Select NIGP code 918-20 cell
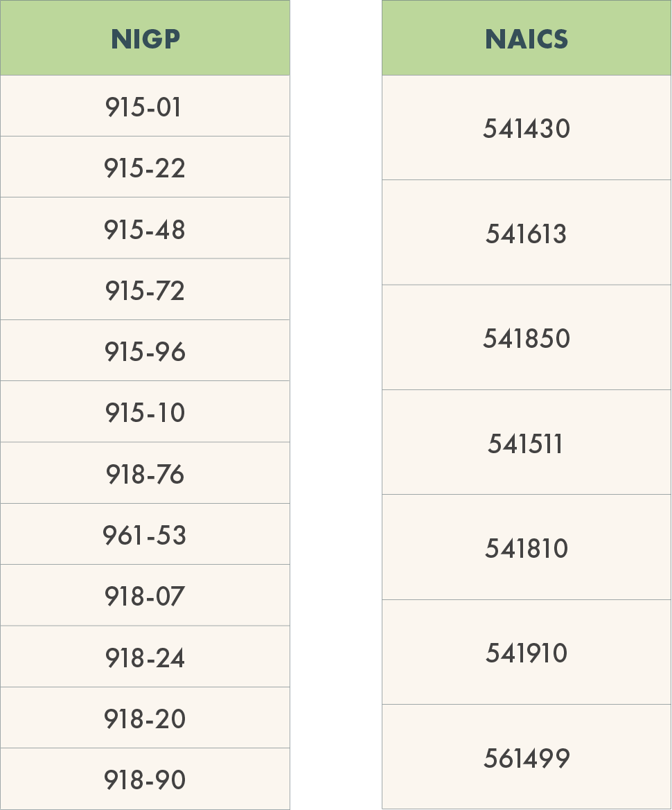 click(x=145, y=718)
